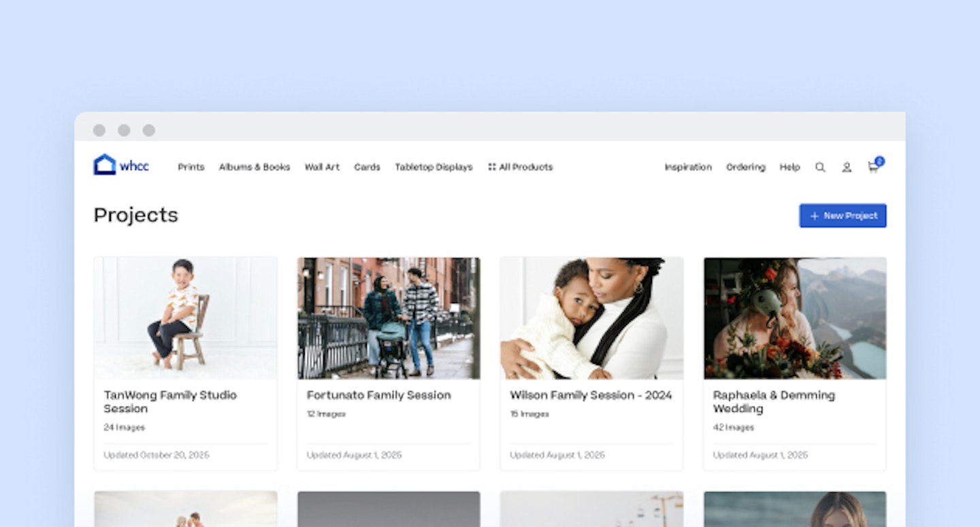The width and height of the screenshot is (980, 527).
Task: Open TanWong Family Studio Session thumbnail
Action: (x=186, y=318)
